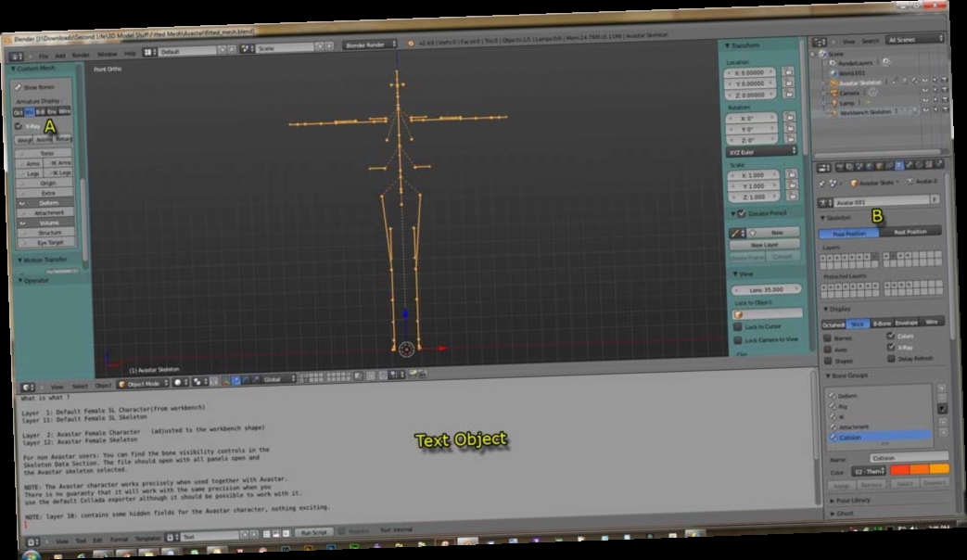The height and width of the screenshot is (560, 967).
Task: Open the Object Mode dropdown
Action: click(143, 384)
